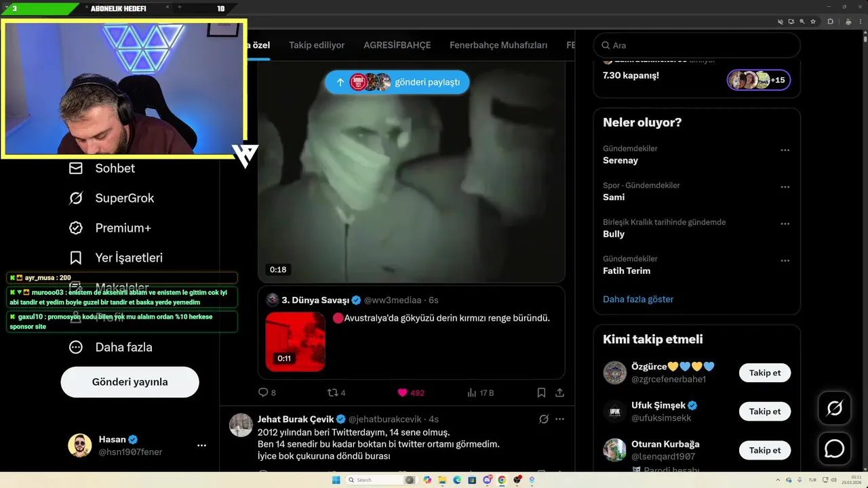Screen dimensions: 868x488
Task: Open the Chrome three-dot menu
Action: 861,22
